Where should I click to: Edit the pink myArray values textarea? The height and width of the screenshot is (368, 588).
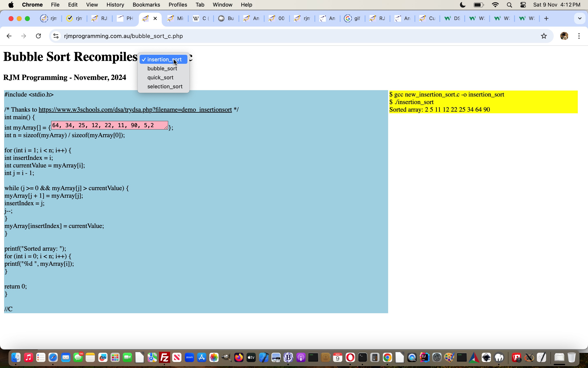pos(110,125)
